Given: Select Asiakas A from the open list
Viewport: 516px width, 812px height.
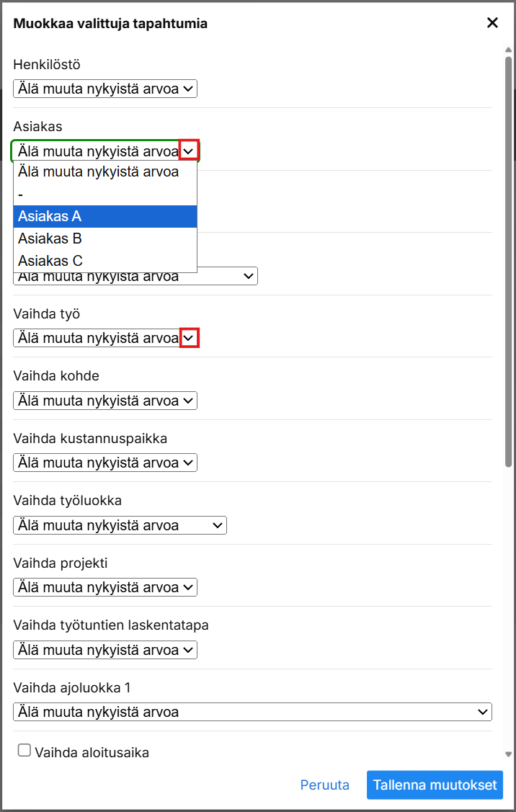Looking at the screenshot, I should coord(104,216).
